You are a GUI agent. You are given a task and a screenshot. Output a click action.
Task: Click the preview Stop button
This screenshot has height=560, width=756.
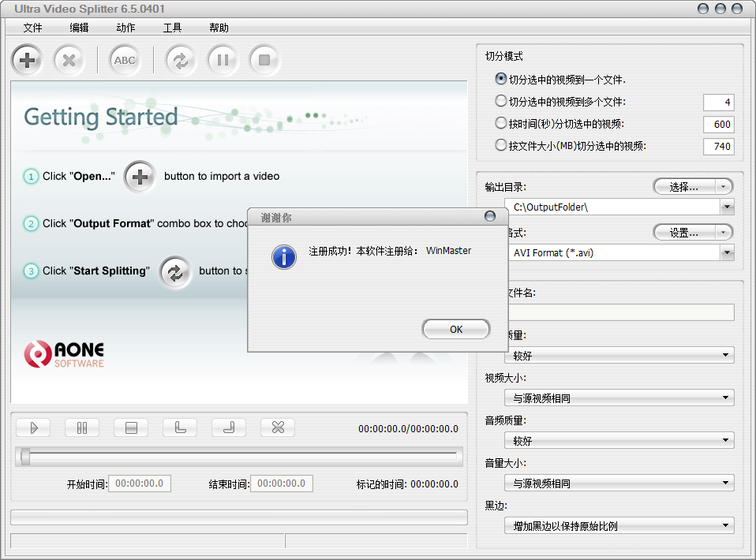[131, 428]
